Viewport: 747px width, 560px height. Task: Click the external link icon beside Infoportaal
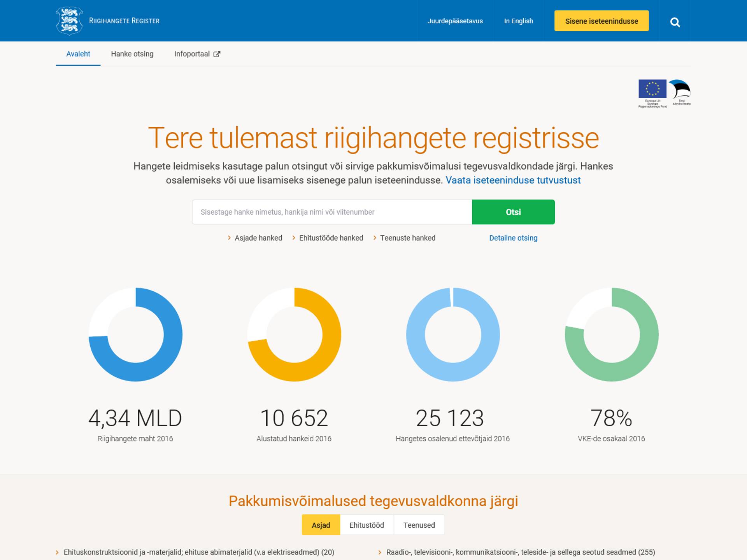pos(217,54)
